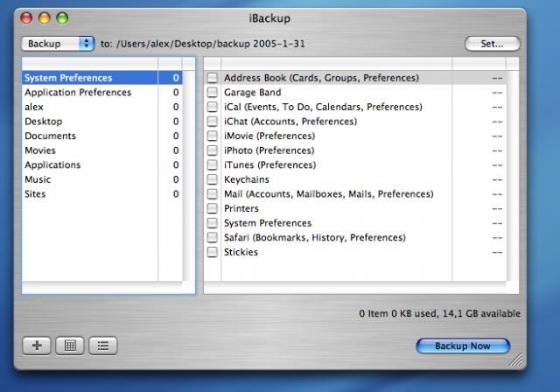The width and height of the screenshot is (560, 392).
Task: Click the Stickies row label
Action: (241, 252)
